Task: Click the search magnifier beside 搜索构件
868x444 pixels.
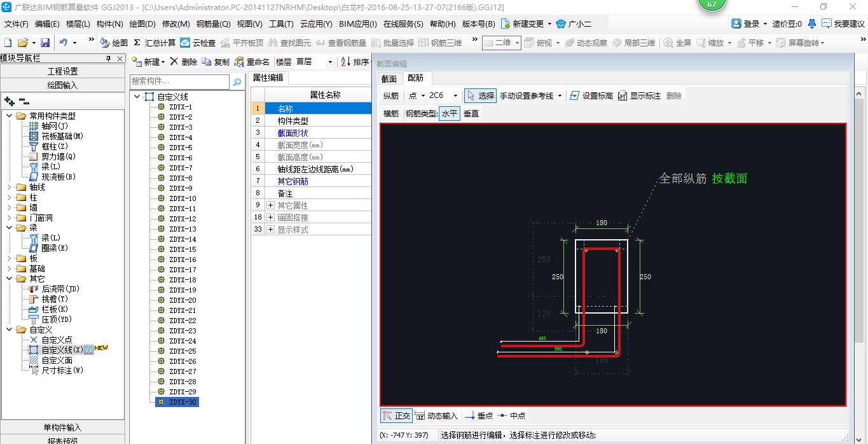Action: (237, 82)
